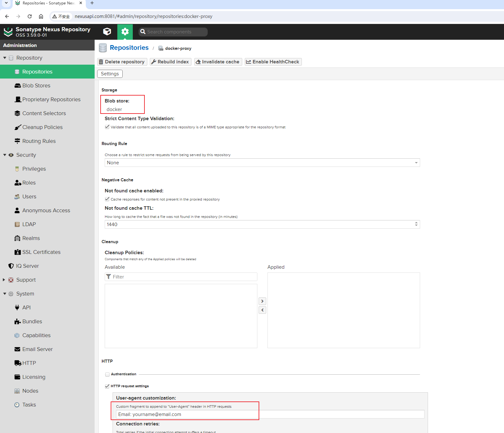This screenshot has height=433, width=504.
Task: Click the browser address bar URL
Action: (144, 16)
